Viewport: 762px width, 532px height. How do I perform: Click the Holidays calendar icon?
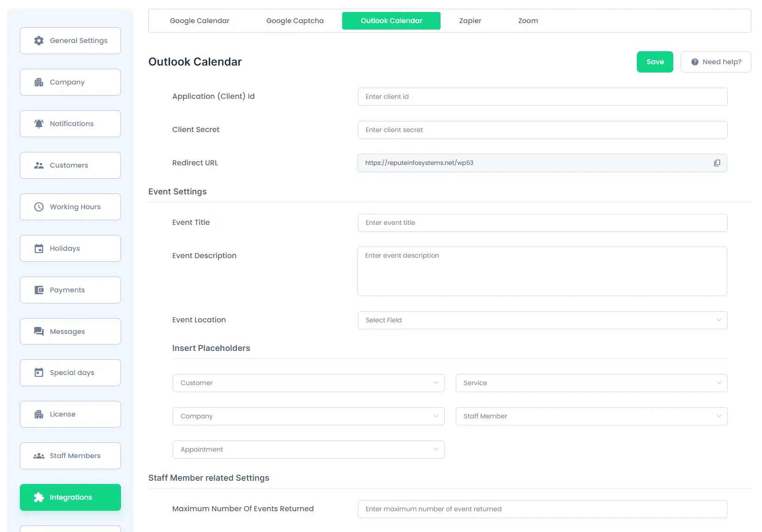pos(39,248)
